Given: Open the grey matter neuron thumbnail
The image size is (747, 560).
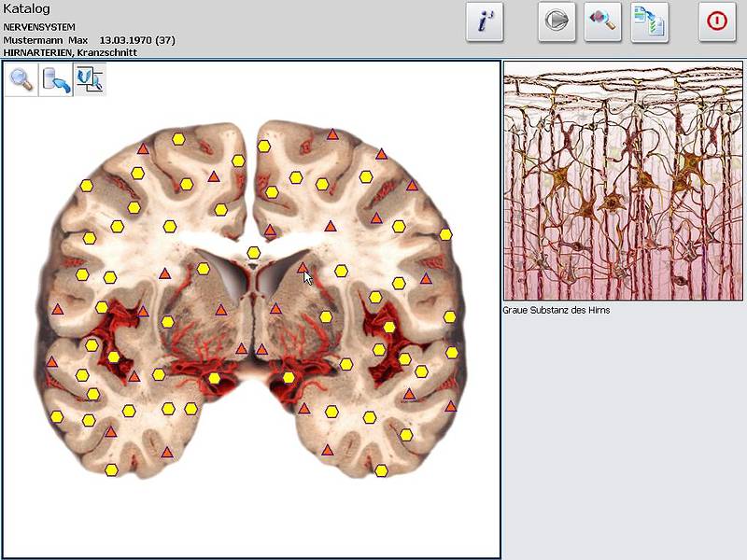Looking at the screenshot, I should pyautogui.click(x=623, y=181).
